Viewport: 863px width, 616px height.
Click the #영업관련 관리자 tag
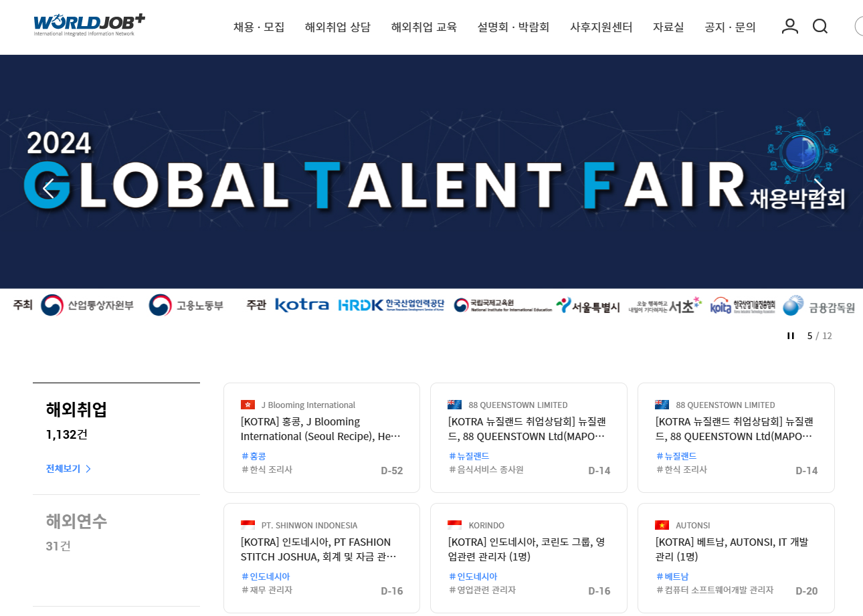point(482,590)
